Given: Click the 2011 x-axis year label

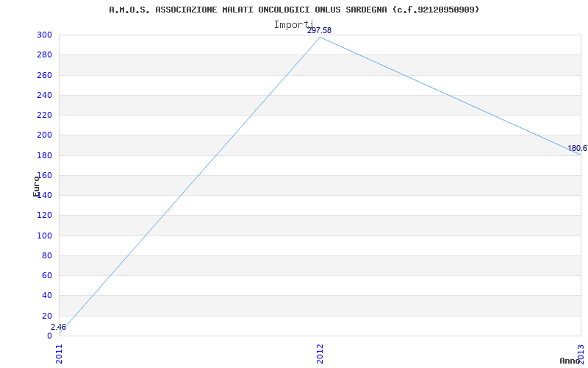Looking at the screenshot, I should click(60, 354).
